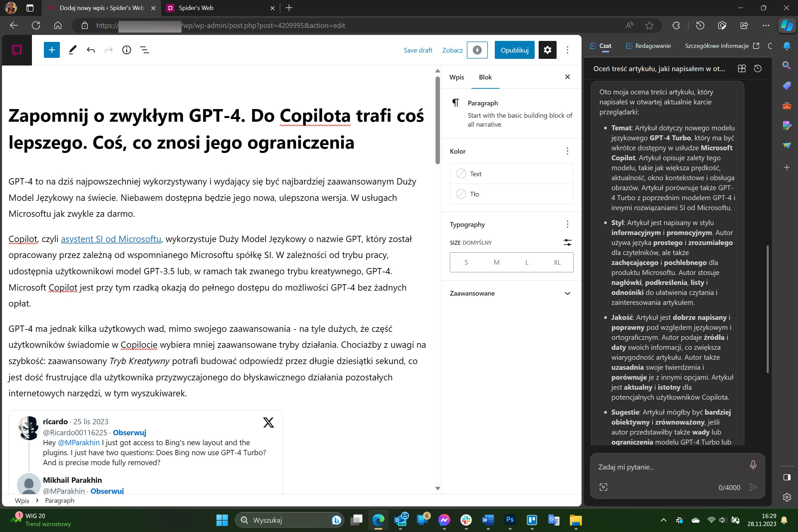
Task: Click the screenshot capture icon in Copilot
Action: (603, 487)
